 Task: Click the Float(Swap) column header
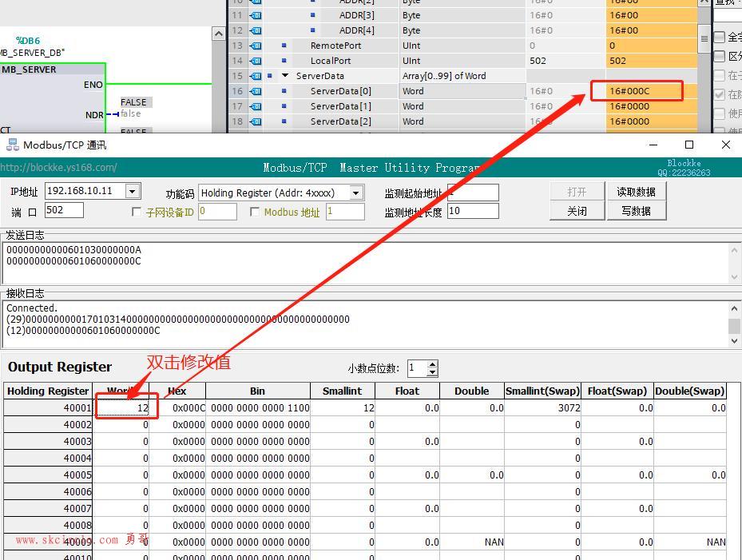coord(617,391)
